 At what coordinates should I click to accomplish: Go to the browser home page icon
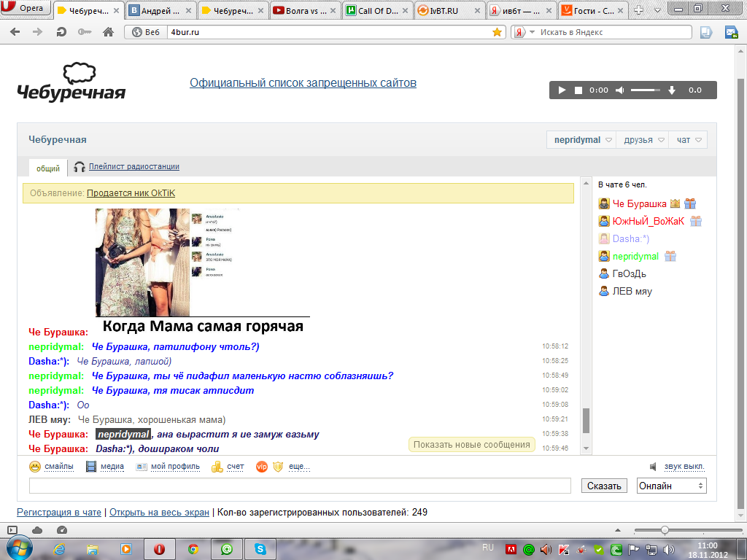[x=108, y=32]
